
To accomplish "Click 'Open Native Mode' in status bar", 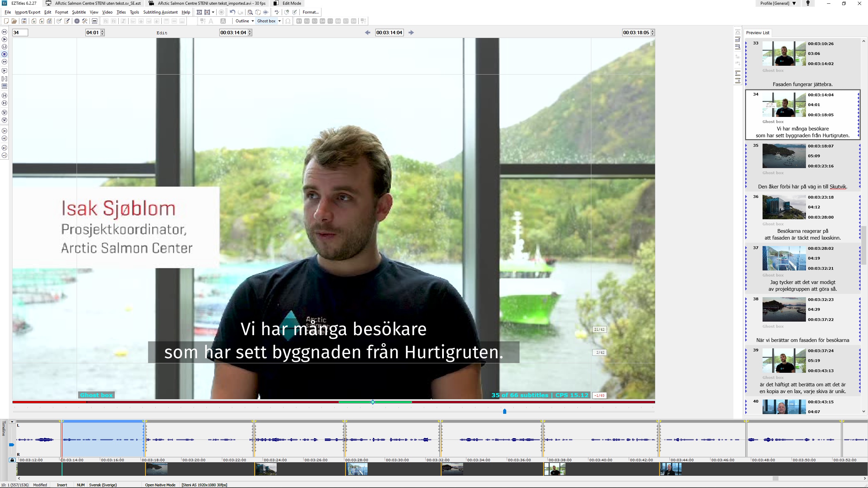I will click(x=160, y=485).
